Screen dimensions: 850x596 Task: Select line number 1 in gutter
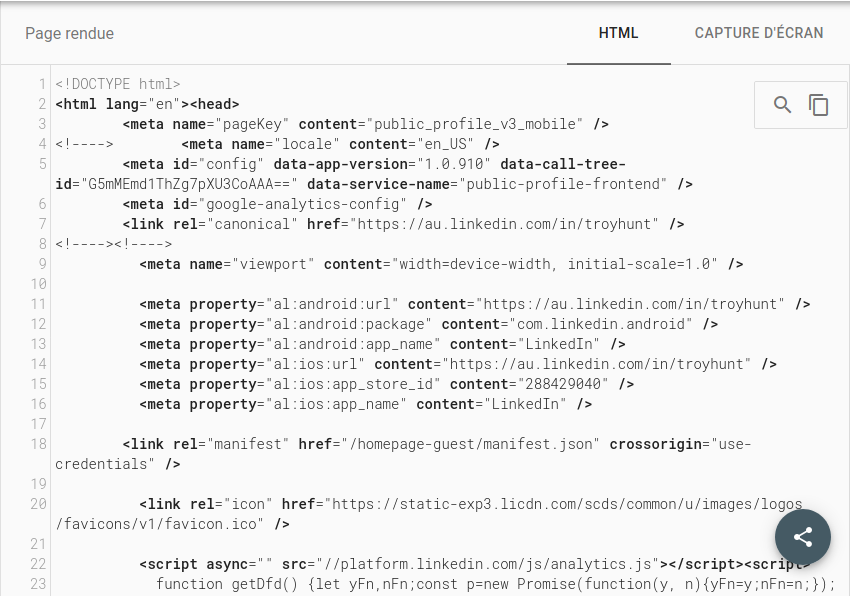click(42, 84)
